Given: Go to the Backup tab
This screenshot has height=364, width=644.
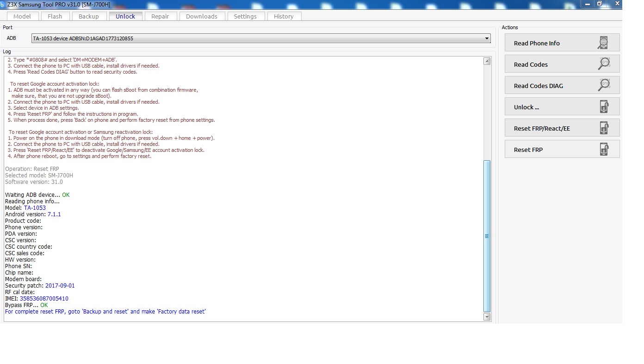Looking at the screenshot, I should point(88,16).
